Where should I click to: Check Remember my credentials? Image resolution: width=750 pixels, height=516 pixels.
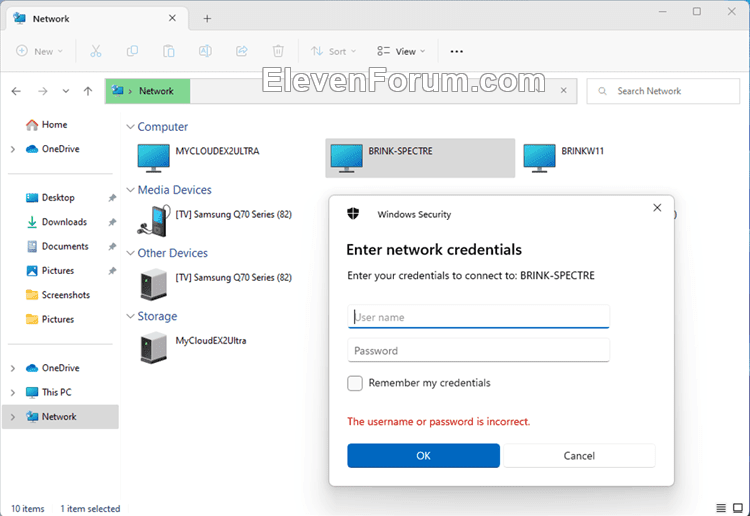(355, 383)
